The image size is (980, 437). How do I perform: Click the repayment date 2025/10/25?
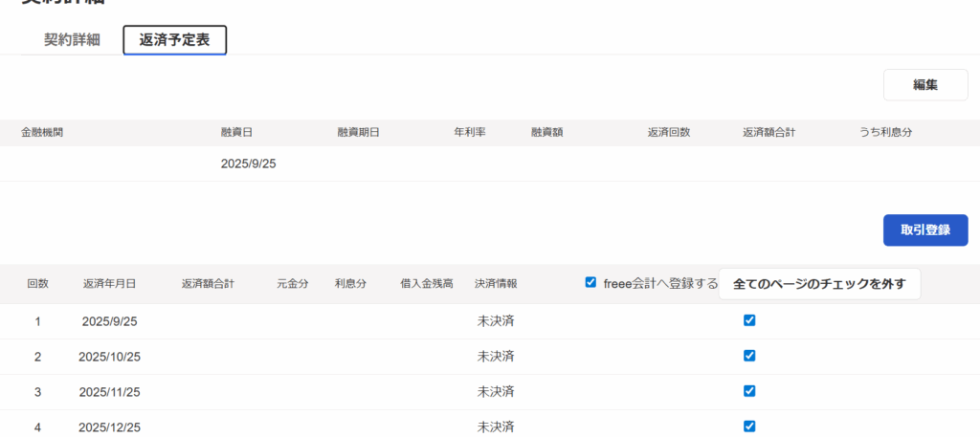coord(109,357)
